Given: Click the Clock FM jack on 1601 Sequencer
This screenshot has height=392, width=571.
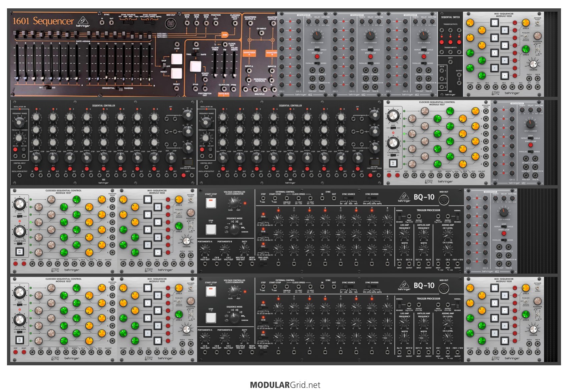Looking at the screenshot, I should 224,89.
